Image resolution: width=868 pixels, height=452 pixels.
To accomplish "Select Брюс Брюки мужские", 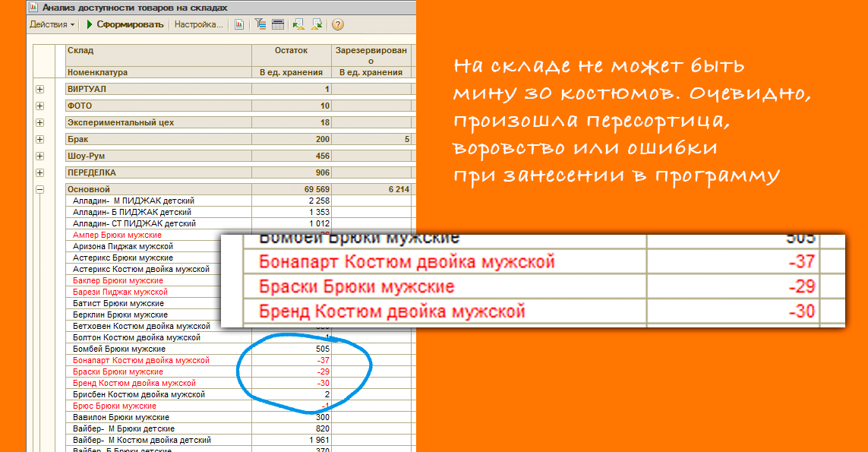I will pyautogui.click(x=115, y=406).
